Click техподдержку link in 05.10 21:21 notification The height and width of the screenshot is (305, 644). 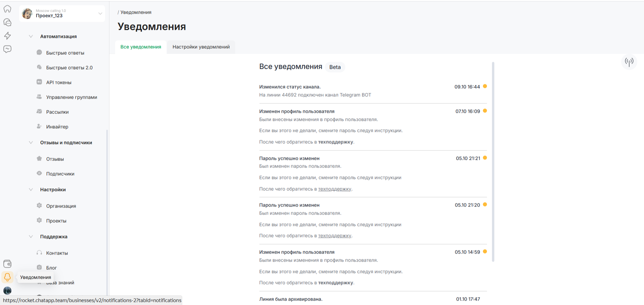click(x=335, y=189)
